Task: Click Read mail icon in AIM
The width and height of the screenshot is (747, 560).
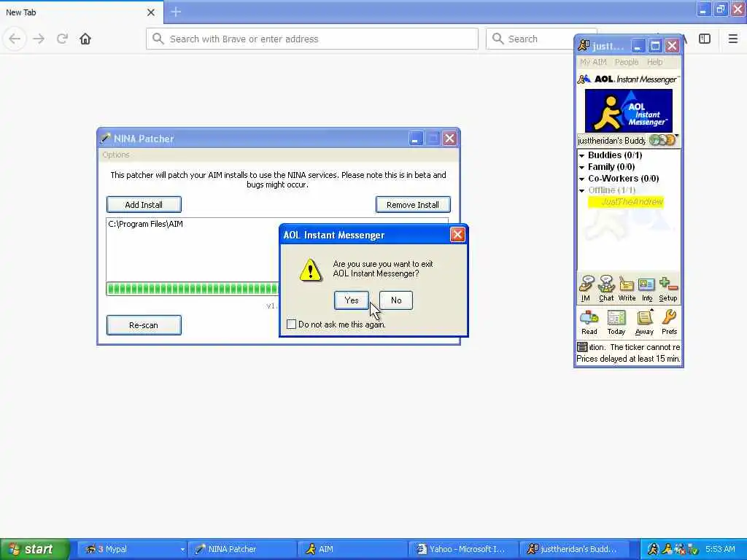Action: (589, 322)
